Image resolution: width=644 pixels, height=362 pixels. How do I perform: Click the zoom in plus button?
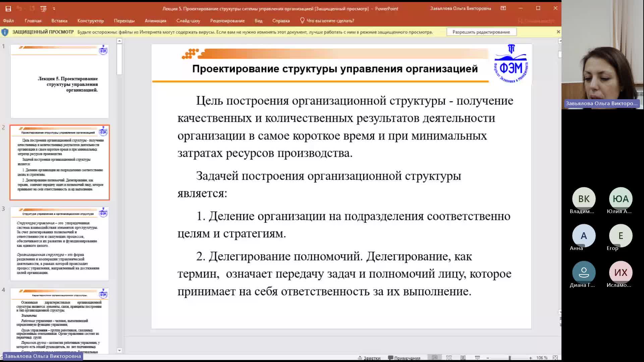(x=530, y=358)
